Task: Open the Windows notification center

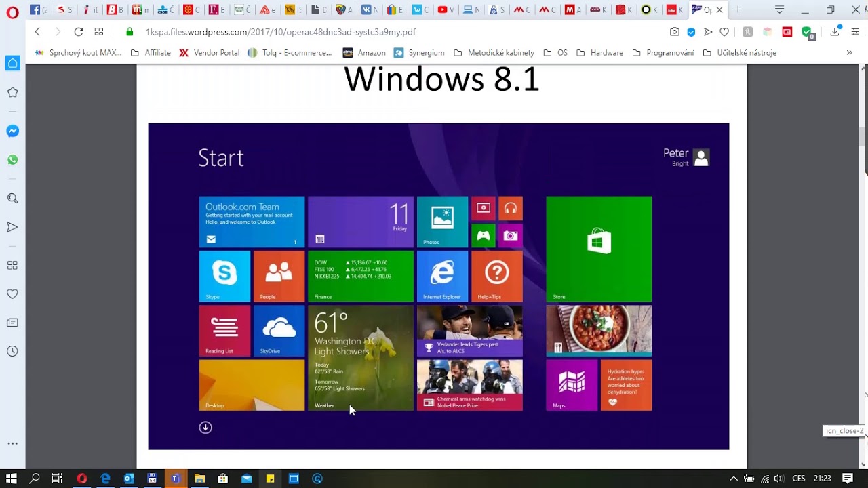Action: (848, 479)
